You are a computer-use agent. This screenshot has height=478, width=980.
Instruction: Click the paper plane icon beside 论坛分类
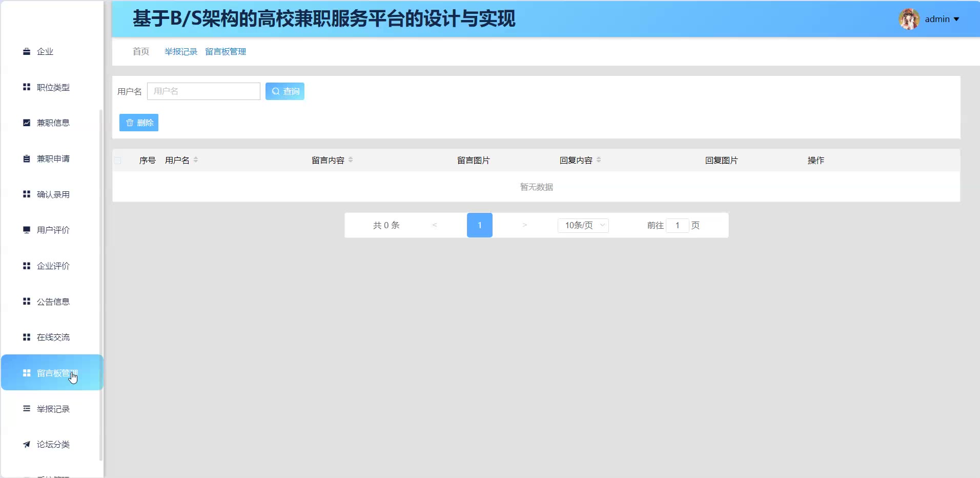[27, 444]
